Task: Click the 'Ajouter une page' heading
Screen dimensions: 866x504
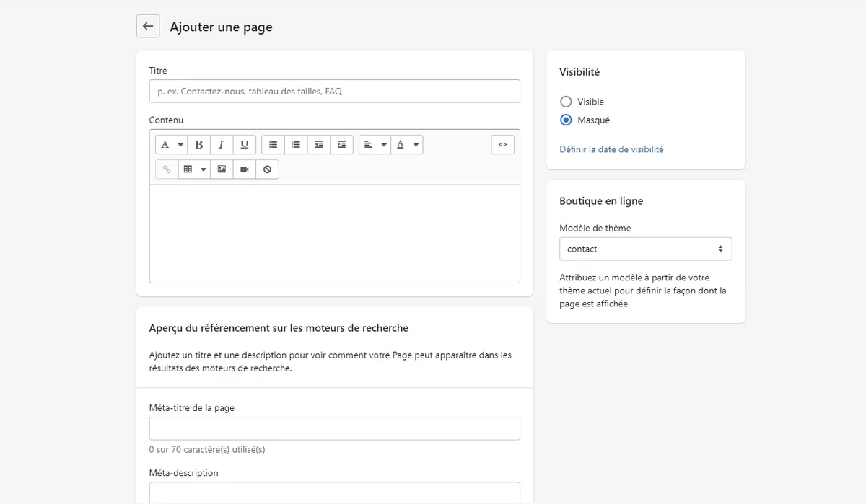Action: 221,27
